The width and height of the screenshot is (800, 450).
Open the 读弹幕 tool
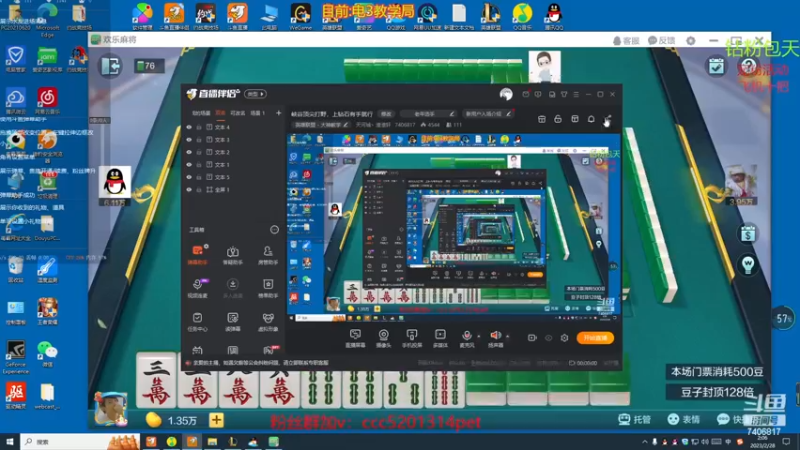[233, 321]
